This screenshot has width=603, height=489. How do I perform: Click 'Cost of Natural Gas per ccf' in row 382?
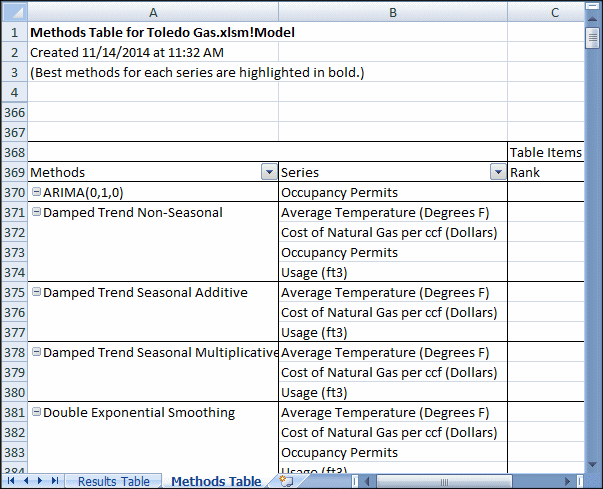pyautogui.click(x=389, y=432)
